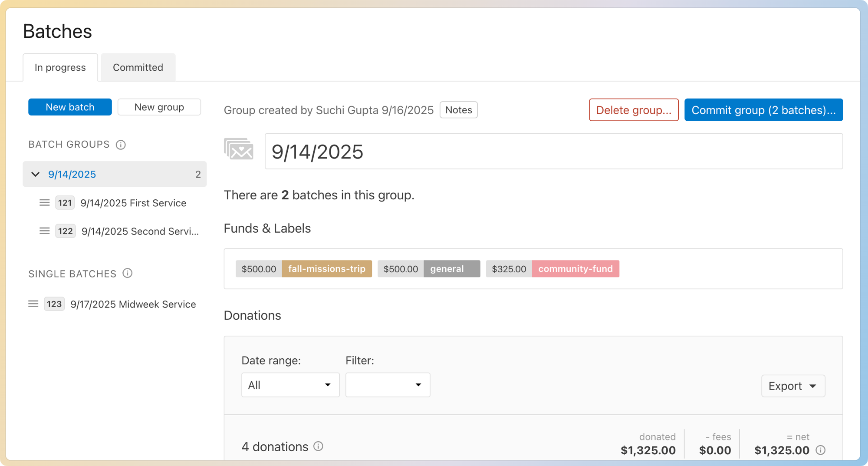This screenshot has width=868, height=466.
Task: Click the group name field showing 9/14/2025
Action: click(x=553, y=152)
